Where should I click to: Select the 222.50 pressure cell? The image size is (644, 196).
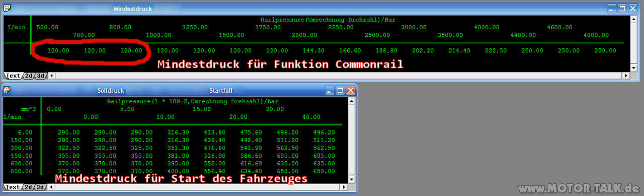[x=496, y=51]
